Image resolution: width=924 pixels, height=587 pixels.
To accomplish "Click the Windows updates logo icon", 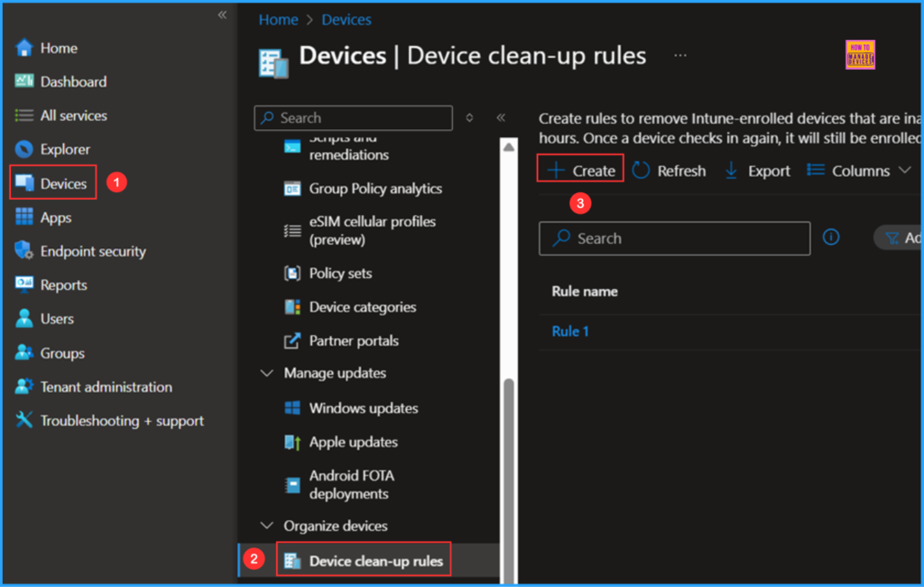I will (292, 407).
